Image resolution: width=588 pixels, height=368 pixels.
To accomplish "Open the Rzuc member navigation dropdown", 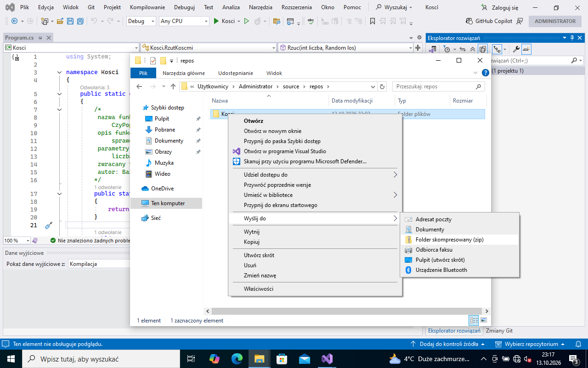I will [346, 47].
